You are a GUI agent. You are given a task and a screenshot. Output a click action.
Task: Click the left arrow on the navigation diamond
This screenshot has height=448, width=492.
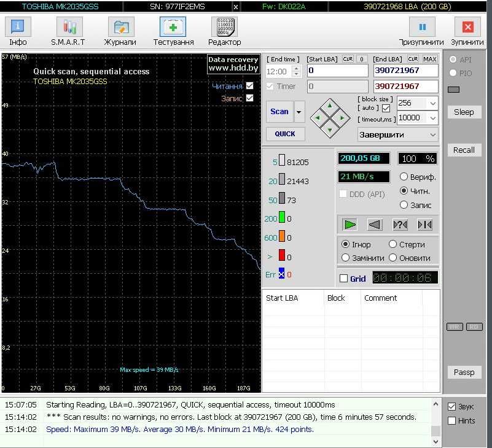coord(318,118)
